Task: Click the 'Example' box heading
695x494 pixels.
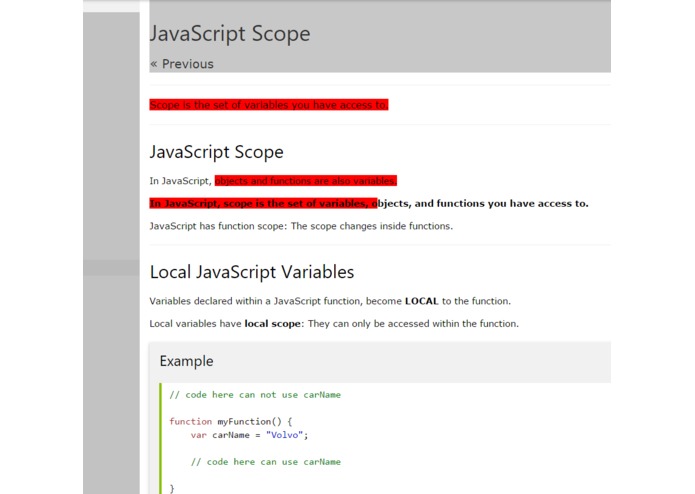Action: [x=186, y=361]
